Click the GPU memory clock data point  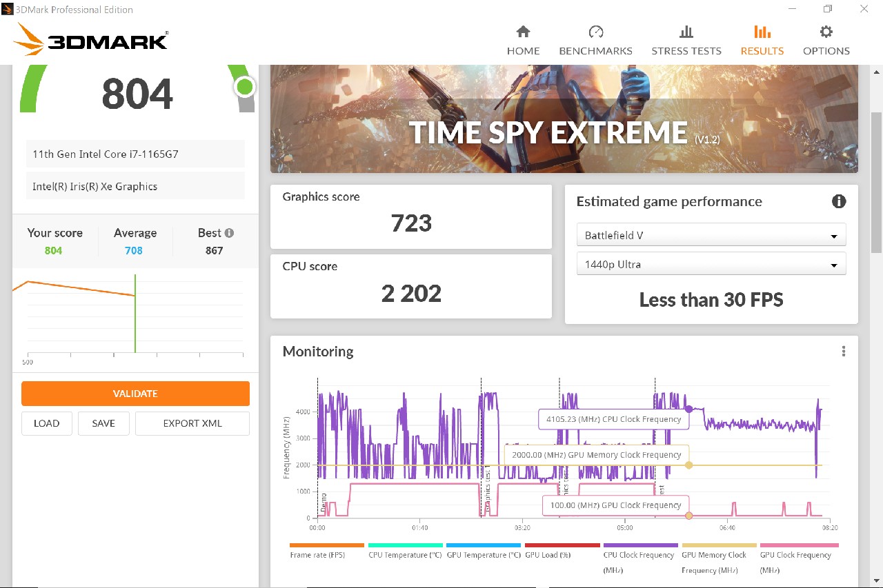pyautogui.click(x=688, y=465)
